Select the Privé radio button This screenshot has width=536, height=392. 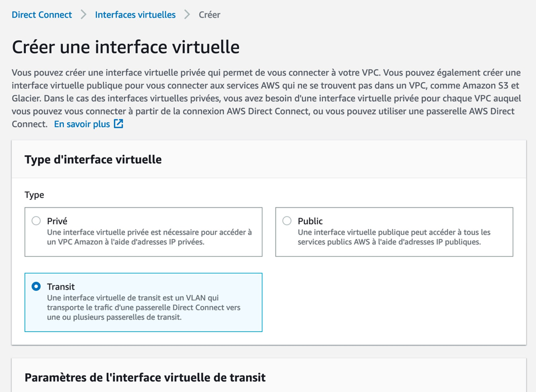[x=36, y=221]
